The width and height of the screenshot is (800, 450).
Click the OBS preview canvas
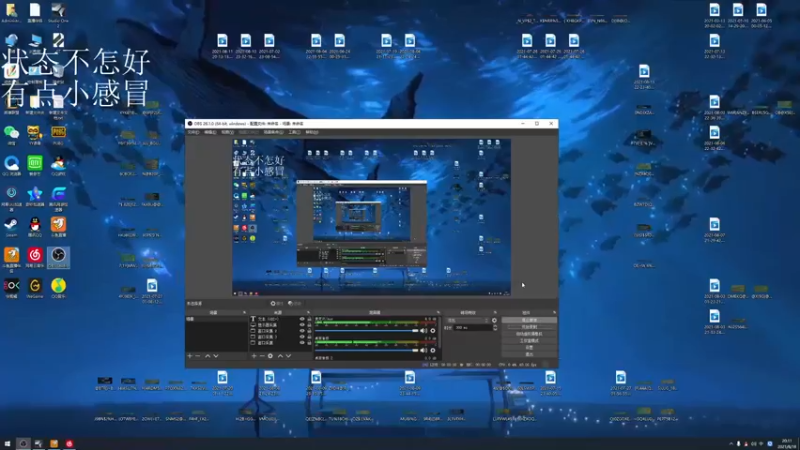click(371, 217)
